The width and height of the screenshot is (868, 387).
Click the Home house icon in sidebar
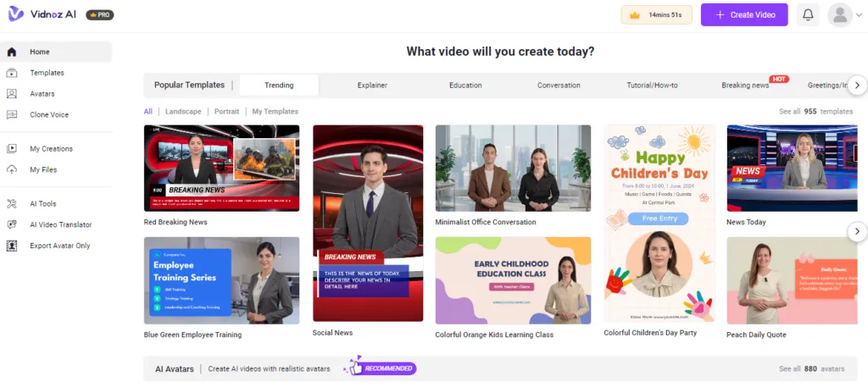click(12, 52)
